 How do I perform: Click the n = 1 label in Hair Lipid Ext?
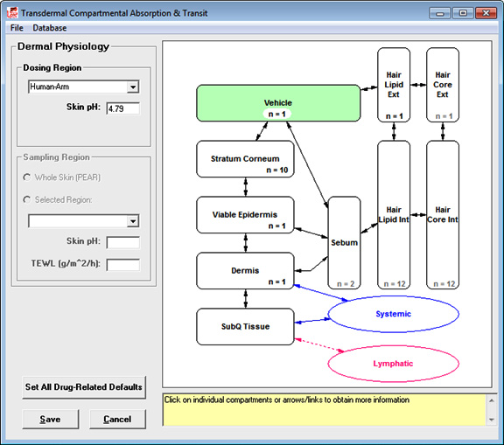(x=395, y=116)
